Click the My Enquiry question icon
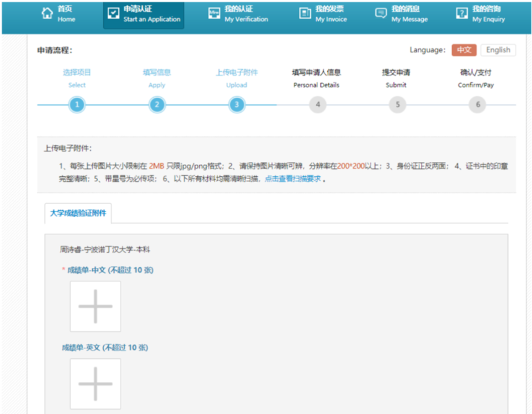The image size is (532, 414). click(461, 14)
